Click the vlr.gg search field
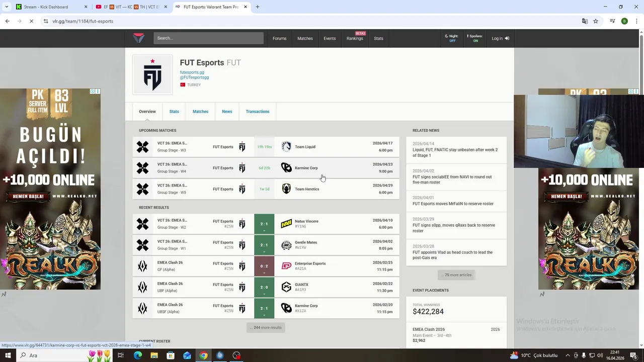 point(208,38)
